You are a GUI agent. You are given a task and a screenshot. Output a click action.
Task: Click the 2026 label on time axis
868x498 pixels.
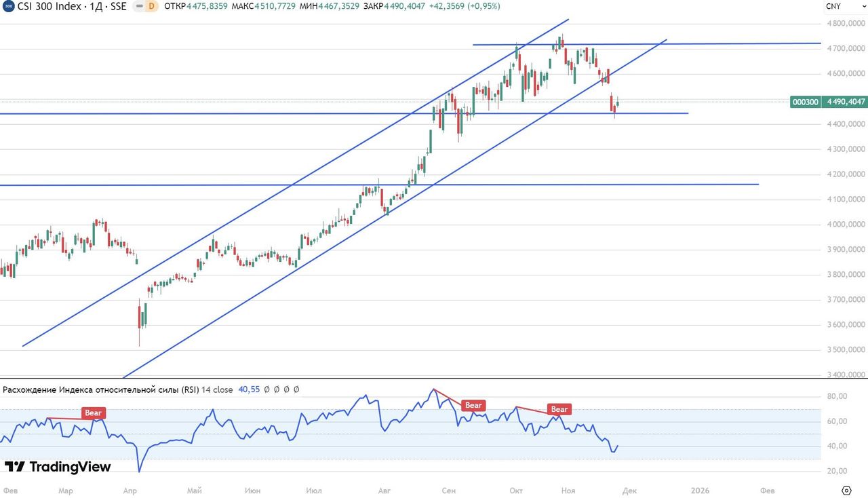click(x=700, y=490)
